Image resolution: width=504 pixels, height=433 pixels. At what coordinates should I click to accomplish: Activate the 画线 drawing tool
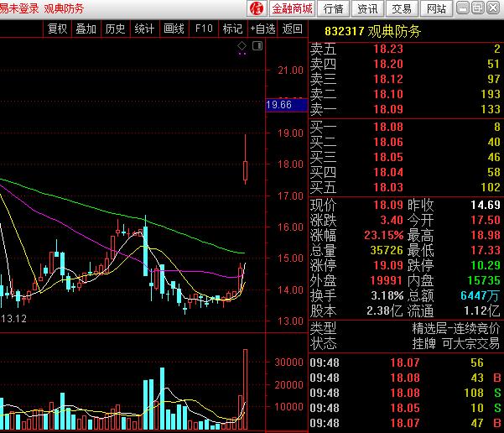tap(174, 29)
